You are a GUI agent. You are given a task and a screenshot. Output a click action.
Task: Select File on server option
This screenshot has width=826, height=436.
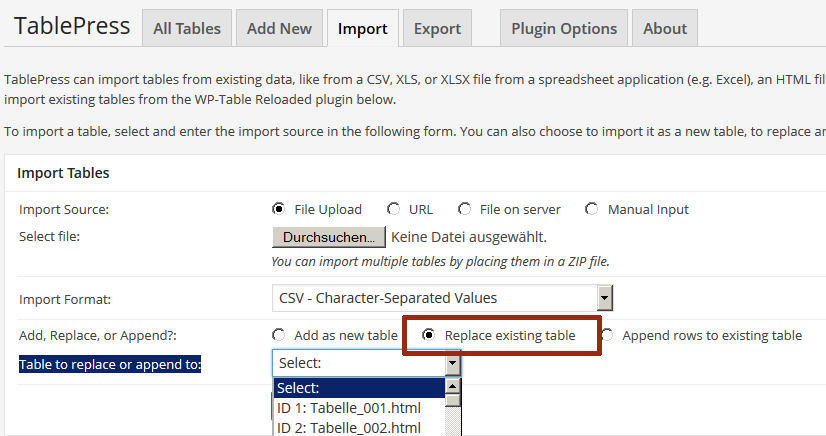click(x=464, y=209)
